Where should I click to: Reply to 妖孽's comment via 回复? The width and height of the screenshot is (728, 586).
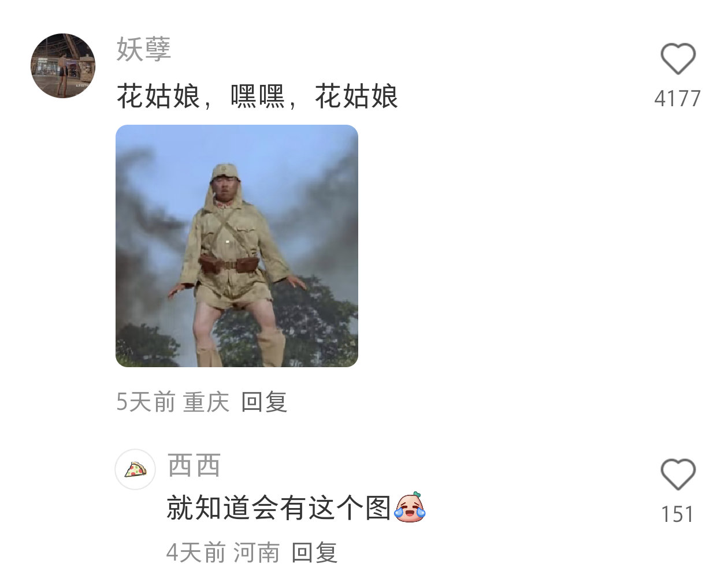pyautogui.click(x=264, y=402)
